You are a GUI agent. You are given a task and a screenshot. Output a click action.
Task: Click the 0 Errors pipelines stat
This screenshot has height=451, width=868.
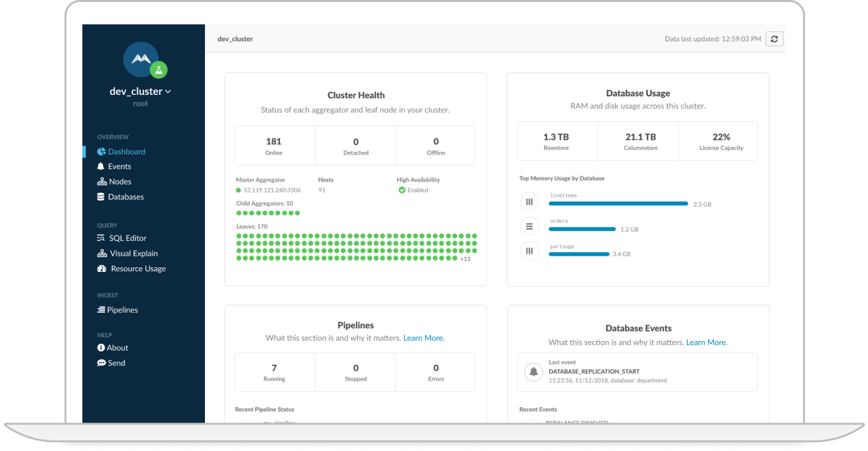(x=435, y=372)
